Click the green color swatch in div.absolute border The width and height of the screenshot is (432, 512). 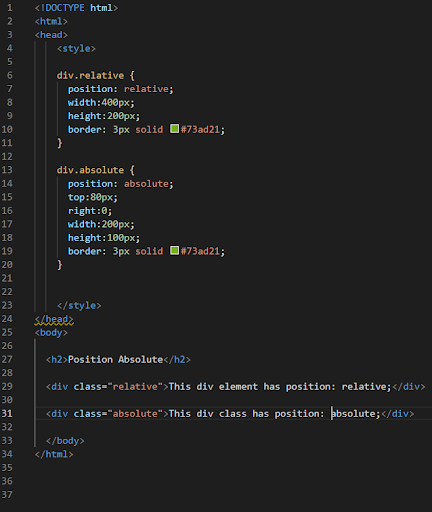174,250
